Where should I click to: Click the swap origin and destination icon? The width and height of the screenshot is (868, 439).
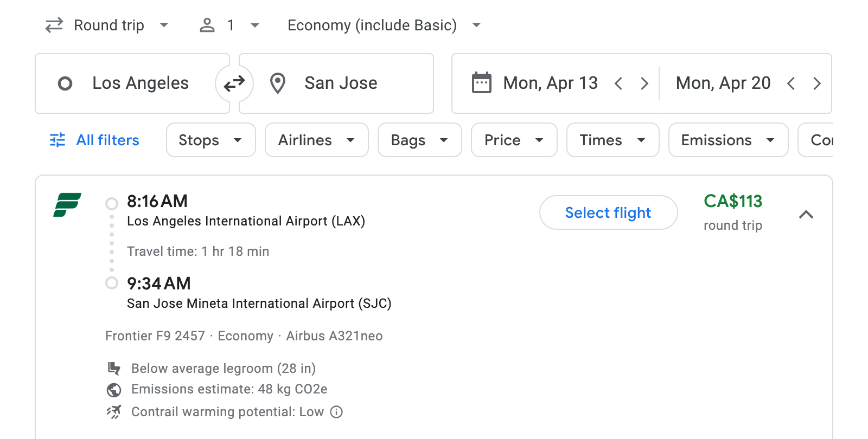coord(234,83)
